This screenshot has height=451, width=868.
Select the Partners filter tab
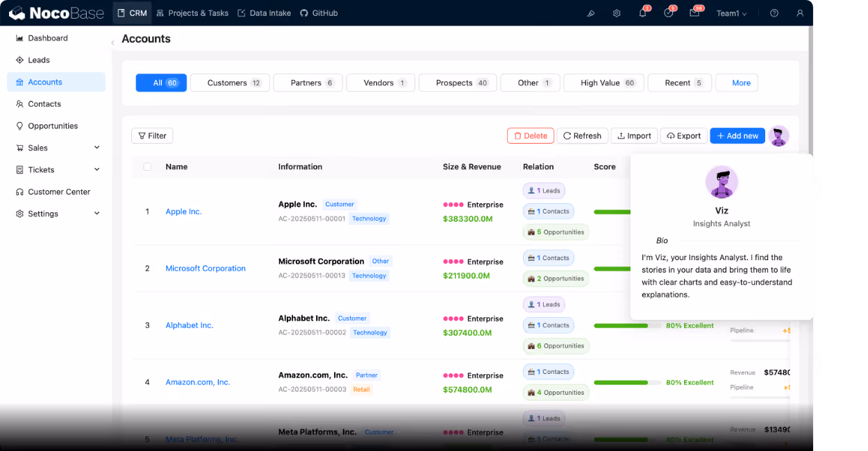(x=308, y=83)
